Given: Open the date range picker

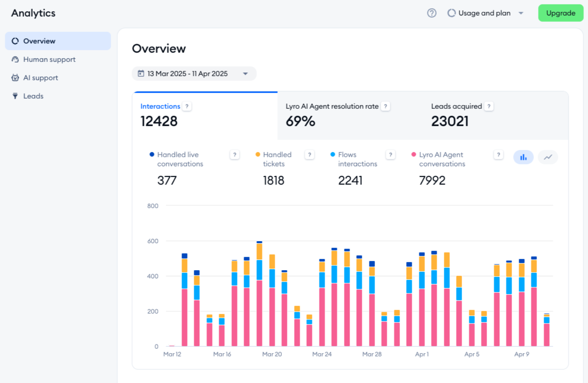Looking at the screenshot, I should 194,74.
